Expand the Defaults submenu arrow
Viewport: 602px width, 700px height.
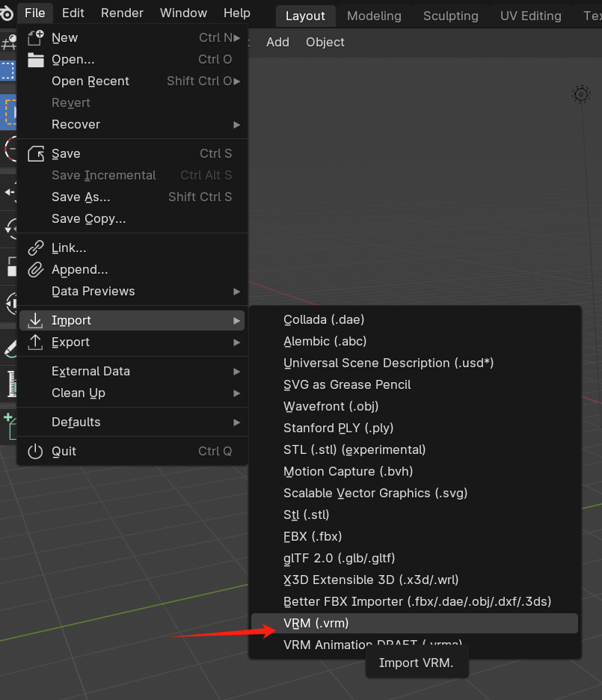coord(237,423)
